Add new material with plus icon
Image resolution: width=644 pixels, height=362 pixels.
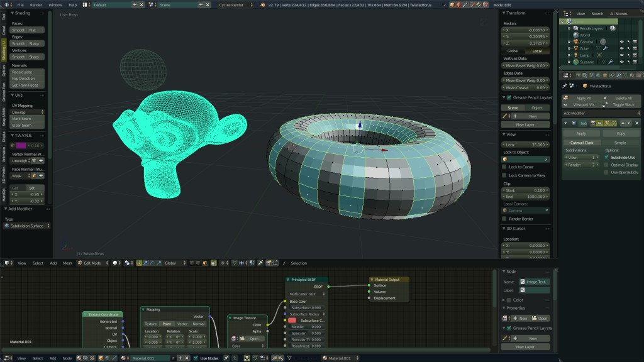(180, 358)
